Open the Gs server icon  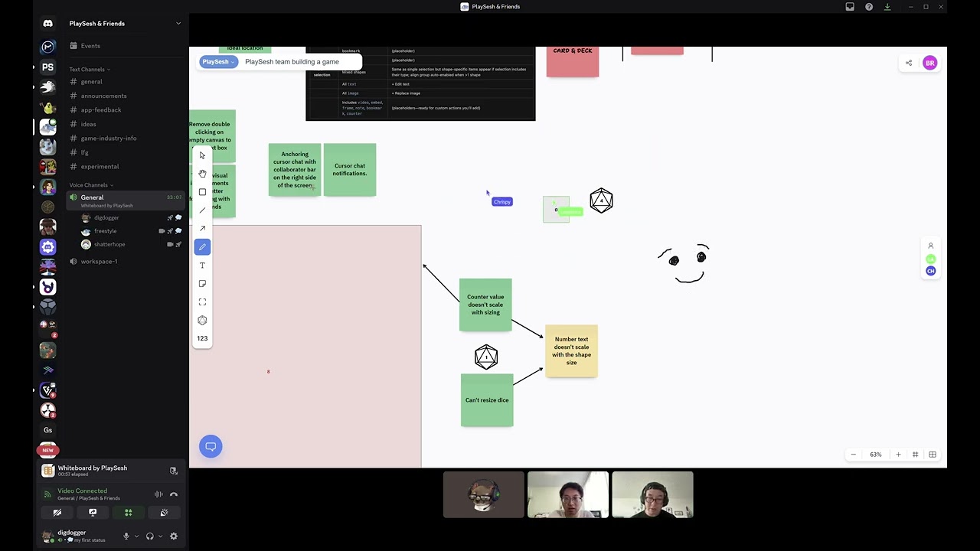(x=47, y=430)
